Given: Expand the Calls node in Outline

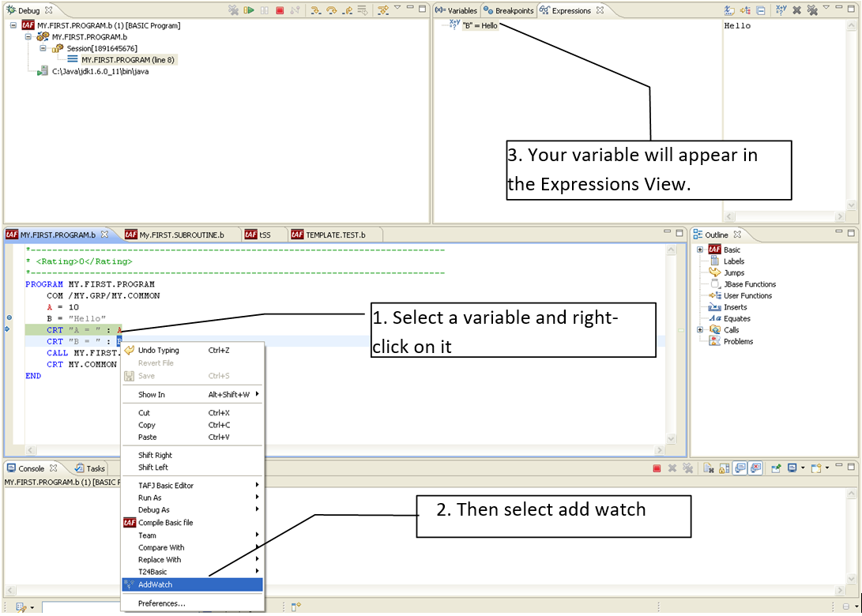Looking at the screenshot, I should (x=700, y=330).
